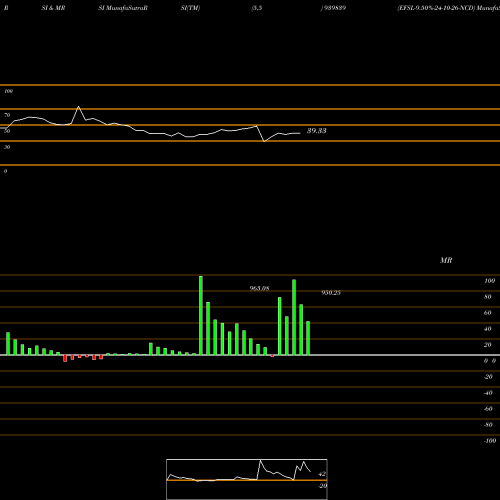Click the '42' value in the mini chart

click(x=322, y=474)
